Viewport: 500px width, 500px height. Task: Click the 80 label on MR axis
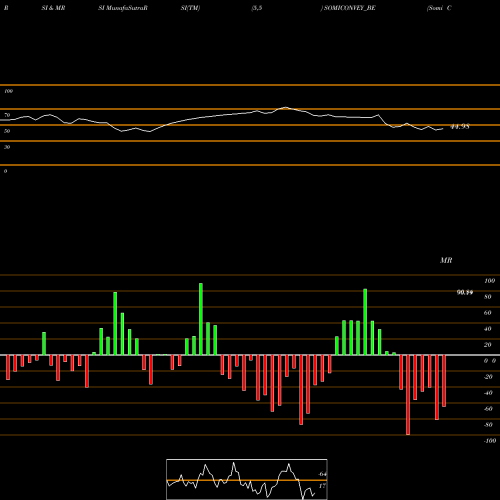pyautogui.click(x=488, y=297)
